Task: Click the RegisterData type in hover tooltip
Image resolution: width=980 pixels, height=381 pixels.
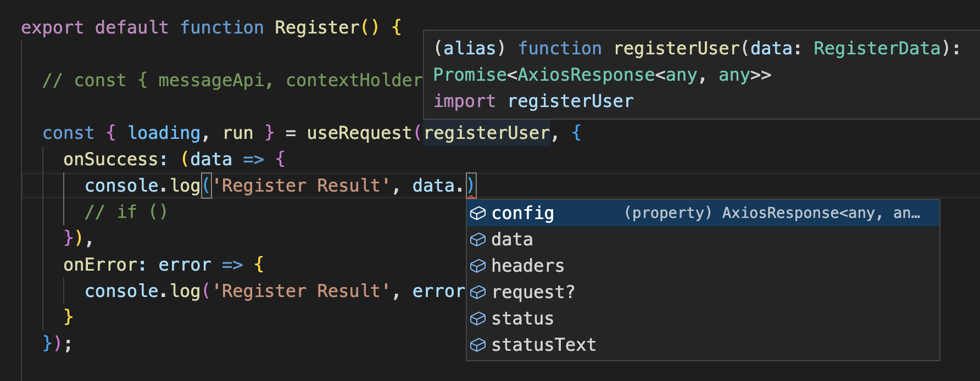Action: (877, 48)
